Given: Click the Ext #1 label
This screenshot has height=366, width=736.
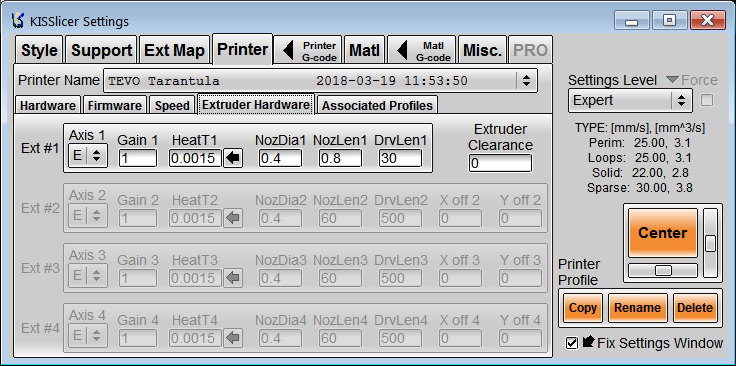Looking at the screenshot, I should coord(40,148).
